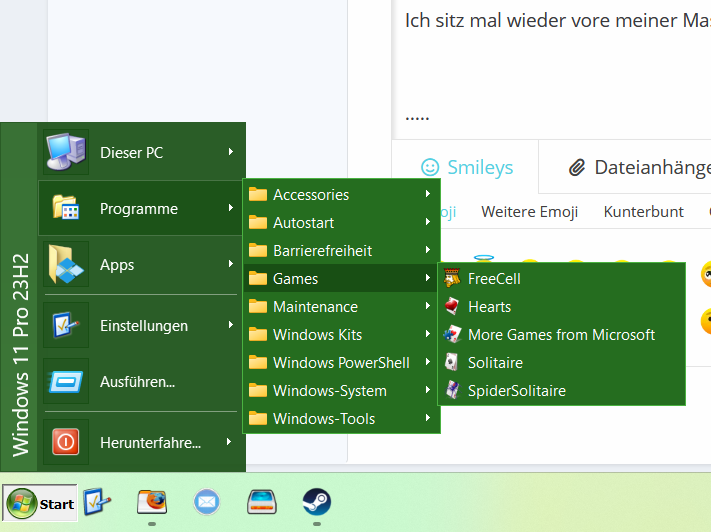The width and height of the screenshot is (711, 532).
Task: Select the Kunterbunt emoji category
Action: [643, 211]
